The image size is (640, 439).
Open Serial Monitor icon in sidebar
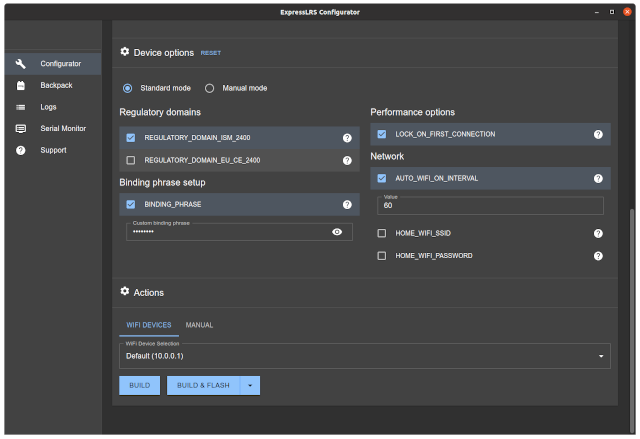pyautogui.click(x=20, y=129)
